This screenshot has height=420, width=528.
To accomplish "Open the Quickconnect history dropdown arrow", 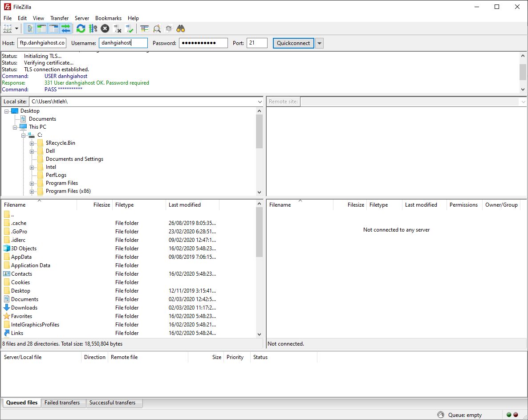I will coord(319,43).
